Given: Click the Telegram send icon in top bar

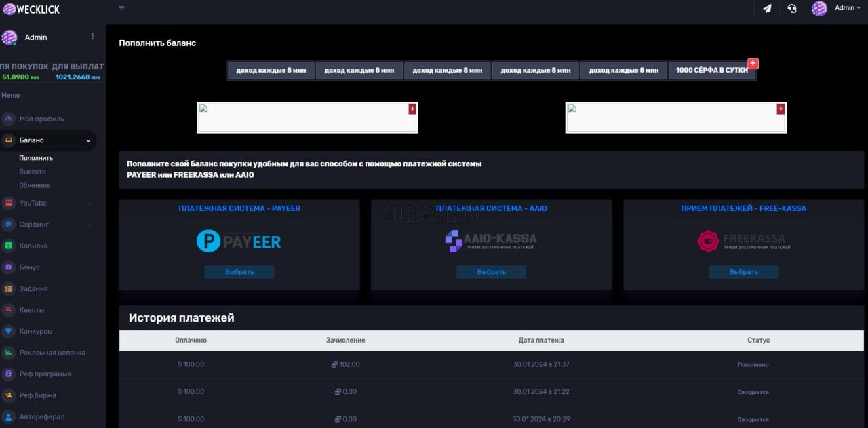Looking at the screenshot, I should (766, 9).
